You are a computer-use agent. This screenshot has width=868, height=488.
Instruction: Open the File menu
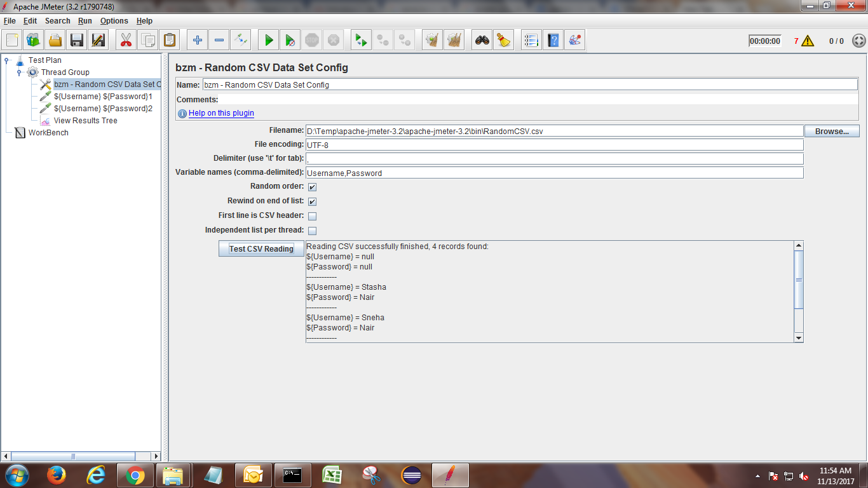[x=10, y=21]
